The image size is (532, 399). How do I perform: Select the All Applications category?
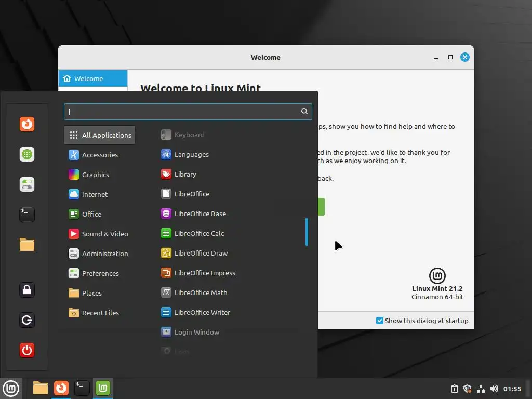pyautogui.click(x=100, y=135)
